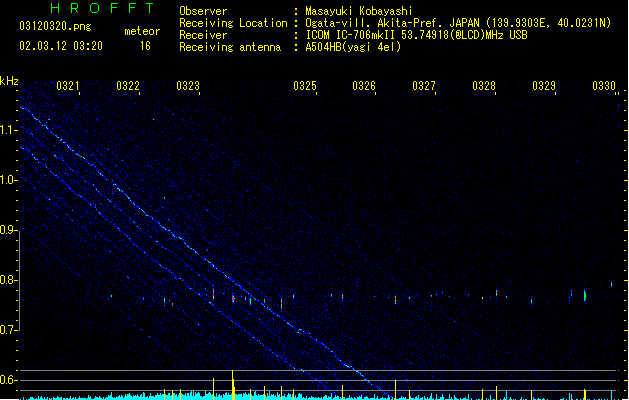Screen dimensions: 629x400
Task: Click the 0325 time marker
Action: tap(305, 86)
